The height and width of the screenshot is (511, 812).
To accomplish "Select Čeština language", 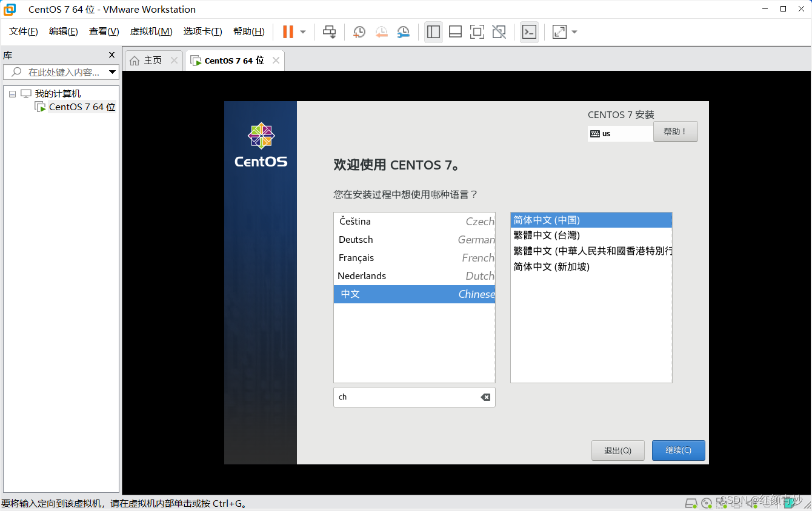I will click(414, 222).
